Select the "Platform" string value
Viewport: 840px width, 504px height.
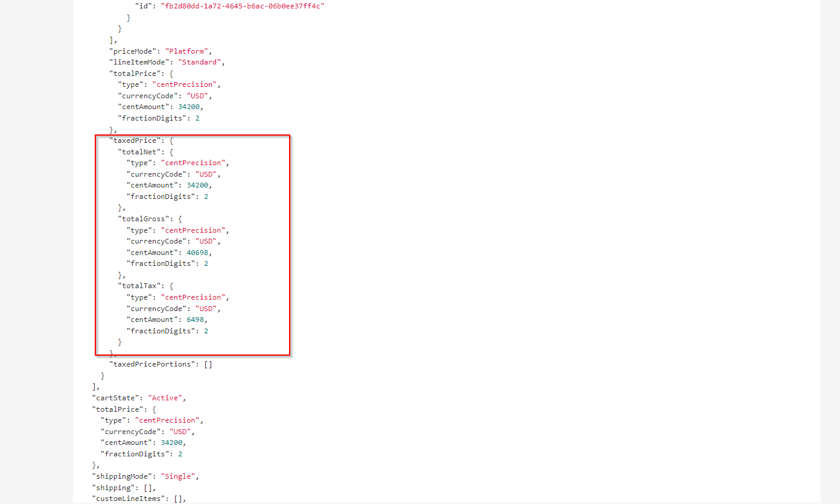click(x=187, y=51)
